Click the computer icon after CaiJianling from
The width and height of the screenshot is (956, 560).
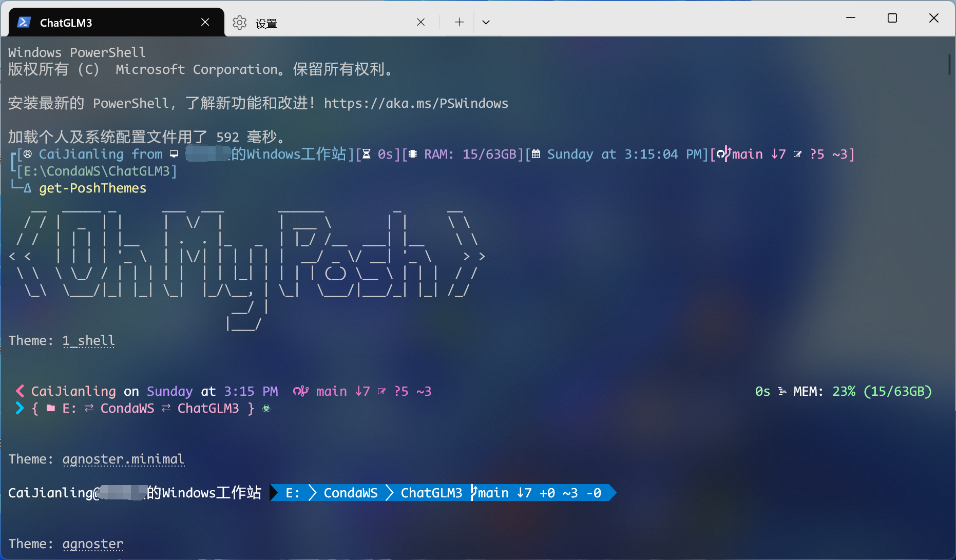[x=174, y=154]
